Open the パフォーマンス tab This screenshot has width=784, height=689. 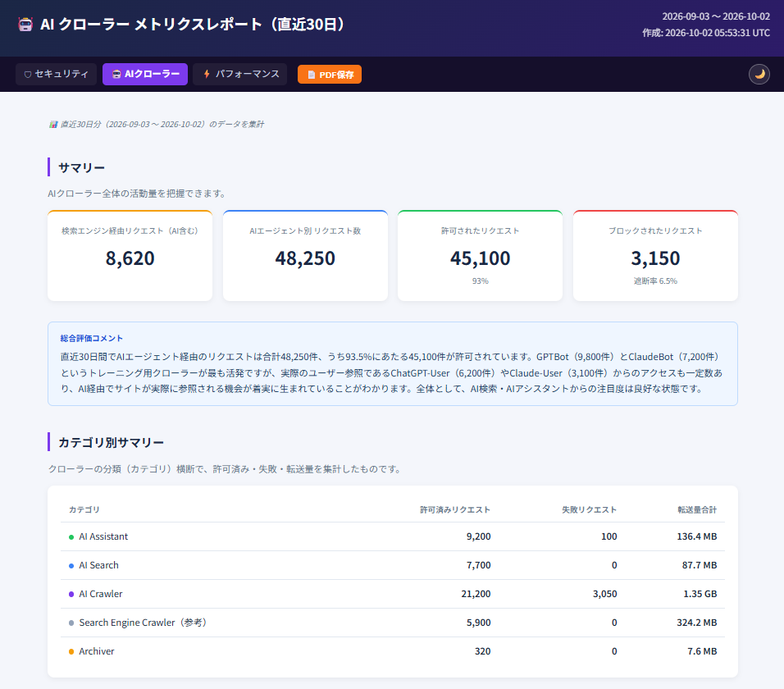(x=240, y=74)
